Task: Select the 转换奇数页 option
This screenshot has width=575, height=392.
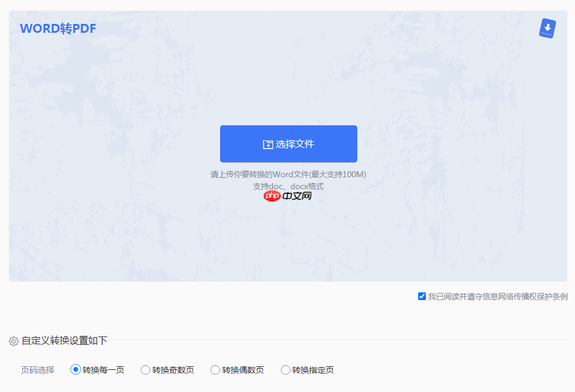Action: 145,370
